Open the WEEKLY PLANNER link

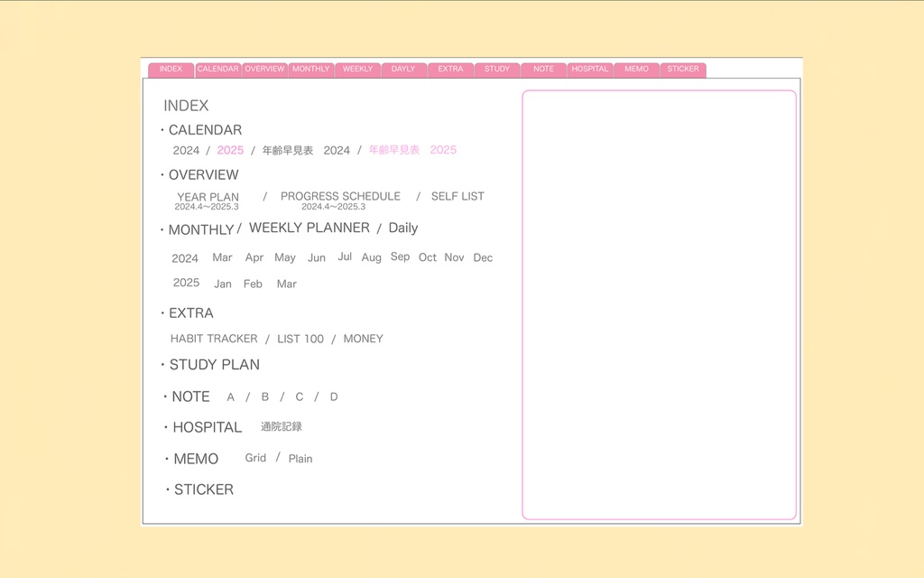click(x=310, y=228)
